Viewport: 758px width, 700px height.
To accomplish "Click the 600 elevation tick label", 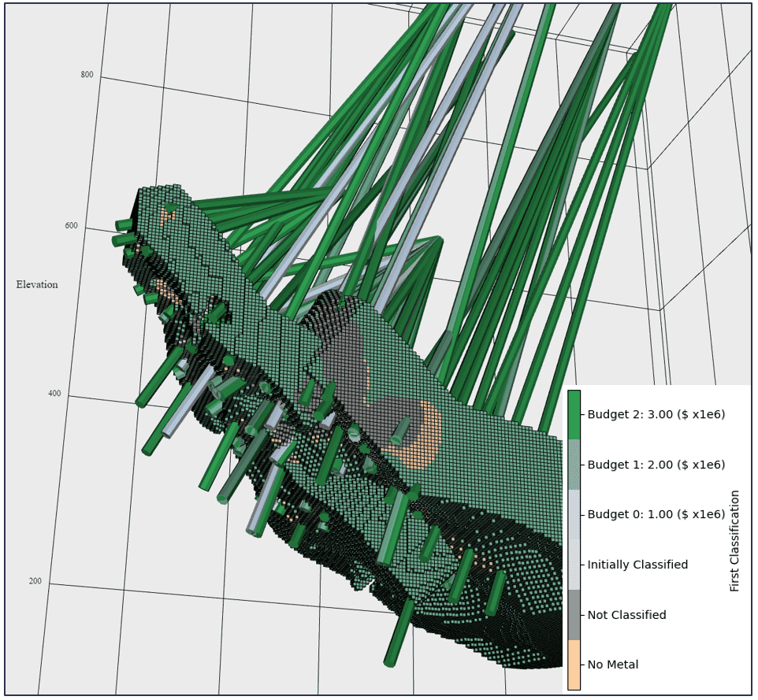I will point(71,226).
